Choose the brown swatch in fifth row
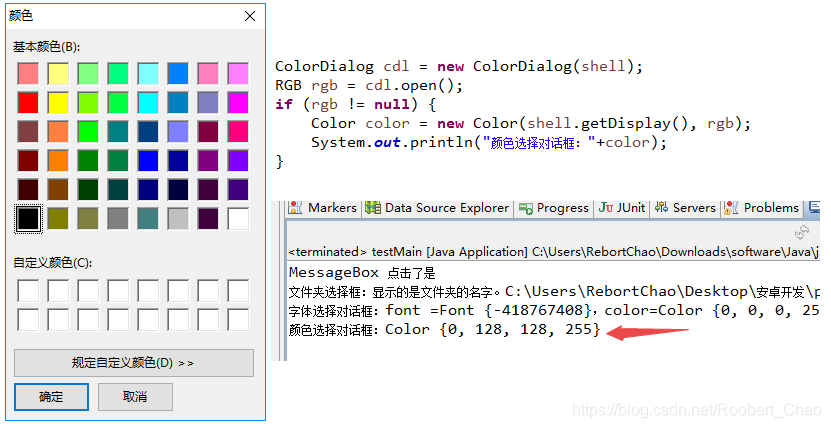 (x=58, y=190)
